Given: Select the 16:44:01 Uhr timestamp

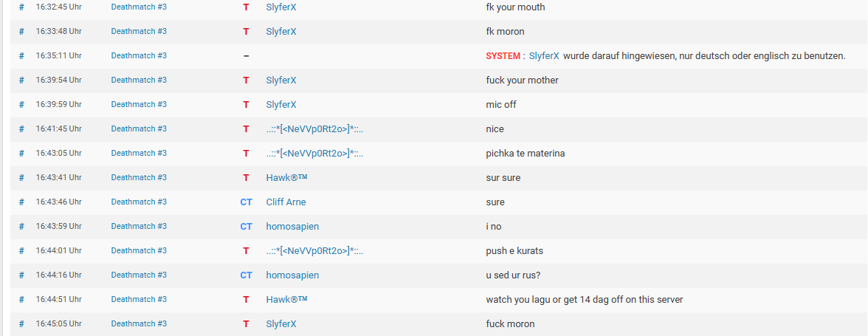Looking at the screenshot, I should [58, 251].
